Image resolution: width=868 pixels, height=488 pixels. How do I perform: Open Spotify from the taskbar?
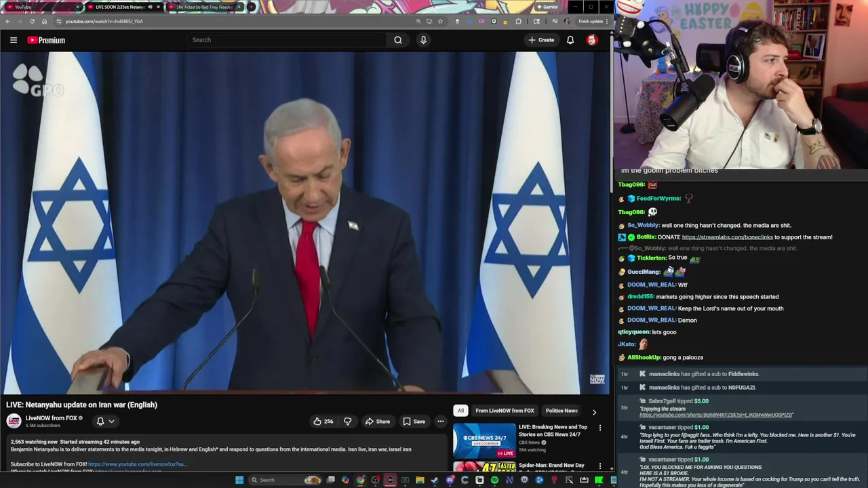pos(494,480)
